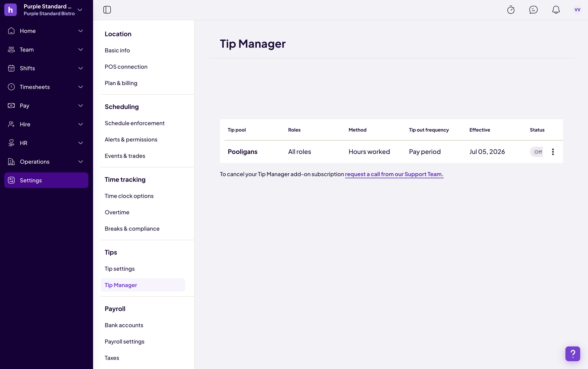Select Tip Manager in settings nav
The image size is (588, 369).
(143, 285)
